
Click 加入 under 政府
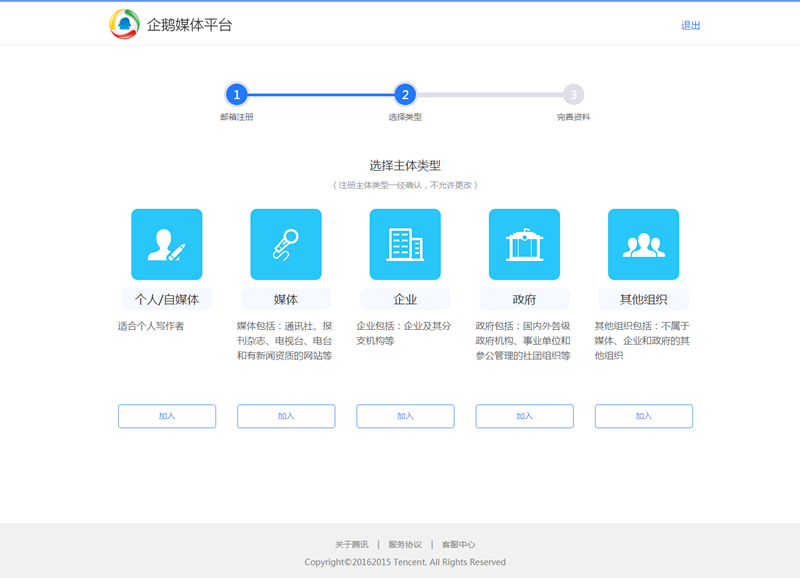click(x=523, y=416)
